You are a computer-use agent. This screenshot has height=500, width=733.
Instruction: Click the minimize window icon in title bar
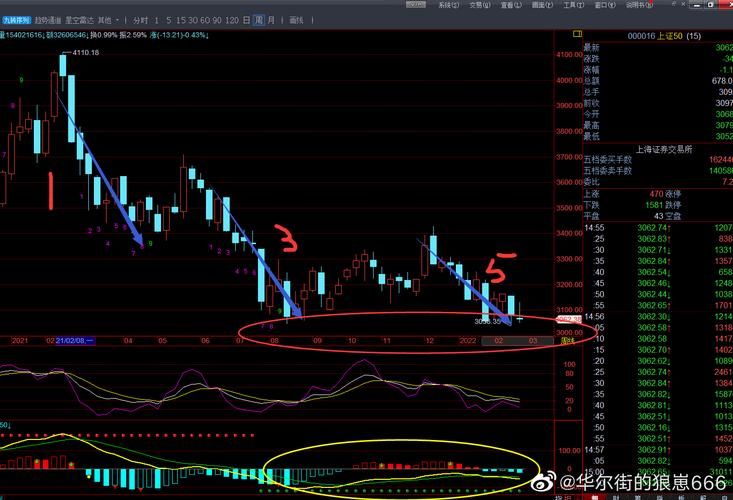pos(697,6)
